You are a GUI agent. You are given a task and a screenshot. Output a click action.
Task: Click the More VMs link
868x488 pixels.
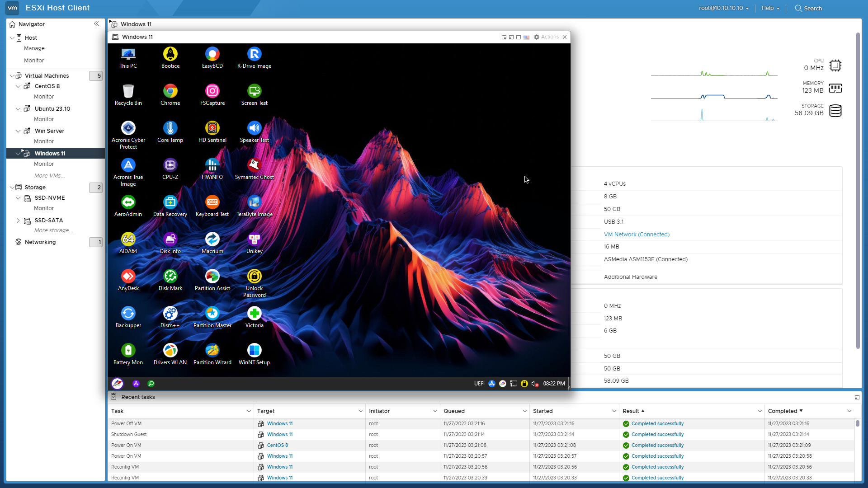coord(49,176)
